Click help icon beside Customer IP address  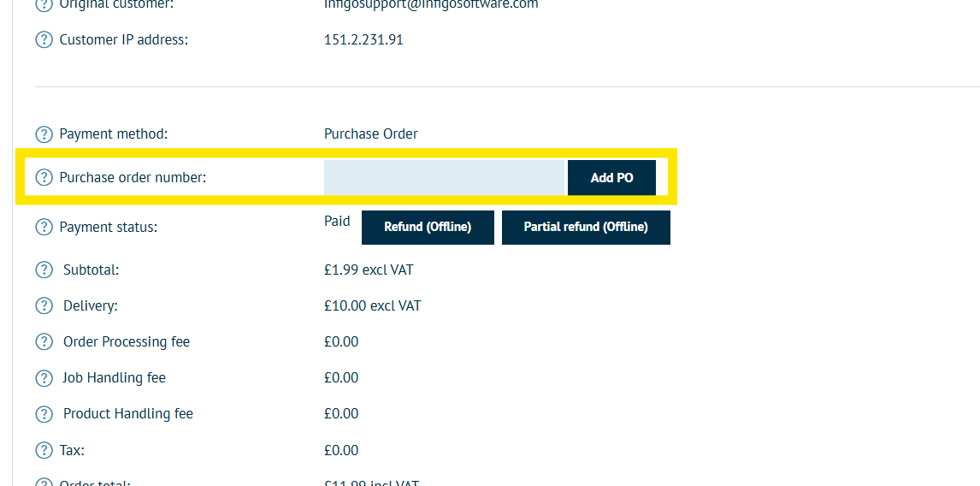[44, 40]
